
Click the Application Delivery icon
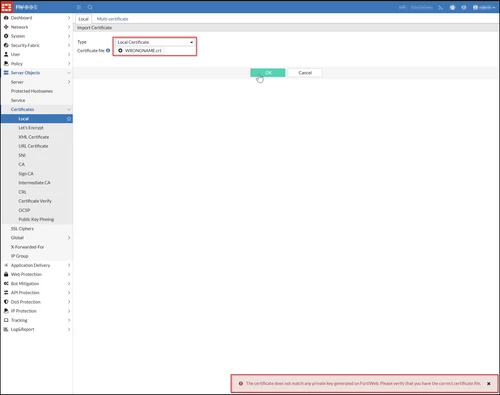[x=6, y=265]
